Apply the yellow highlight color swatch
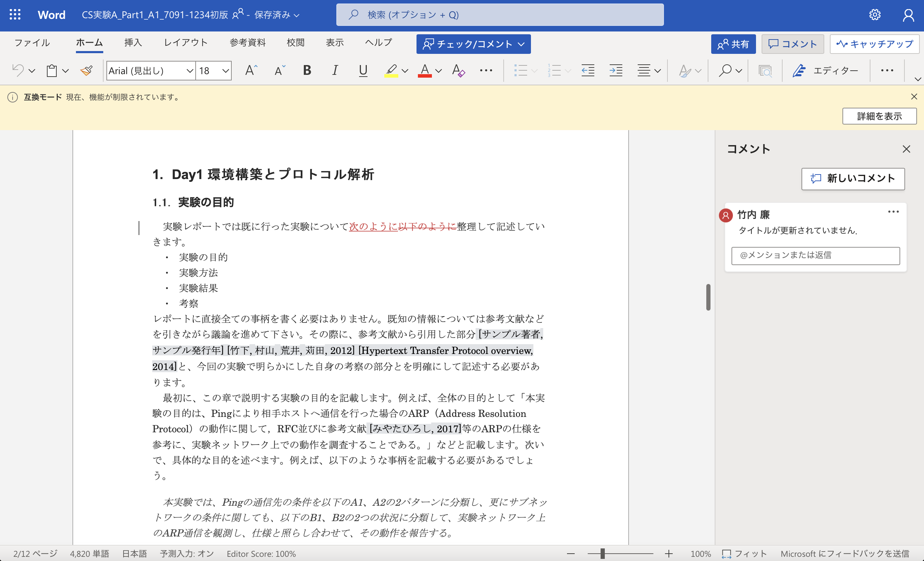924x561 pixels. (391, 70)
